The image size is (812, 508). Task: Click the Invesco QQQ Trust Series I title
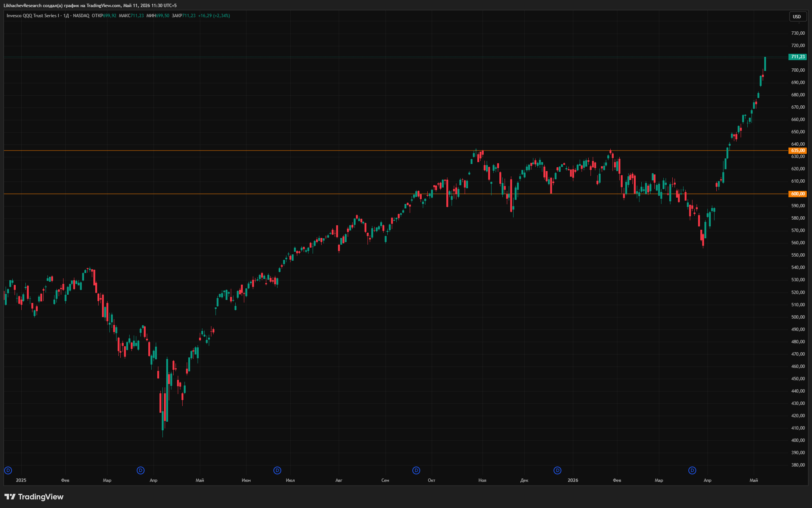pyautogui.click(x=33, y=16)
